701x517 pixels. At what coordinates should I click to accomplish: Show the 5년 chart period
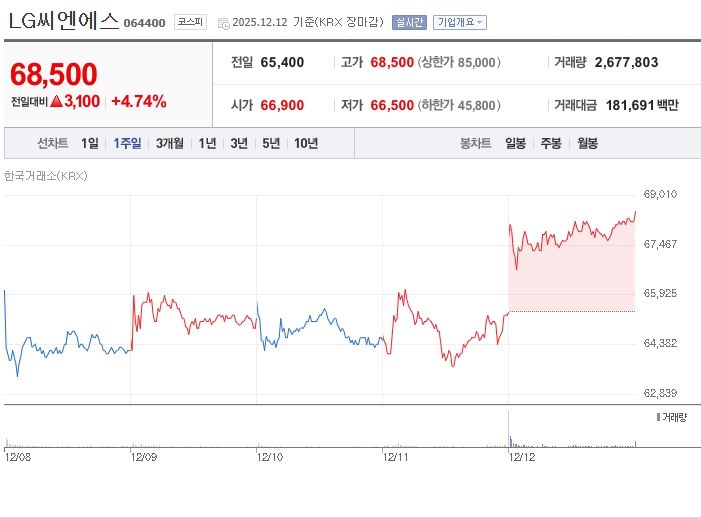[x=271, y=143]
